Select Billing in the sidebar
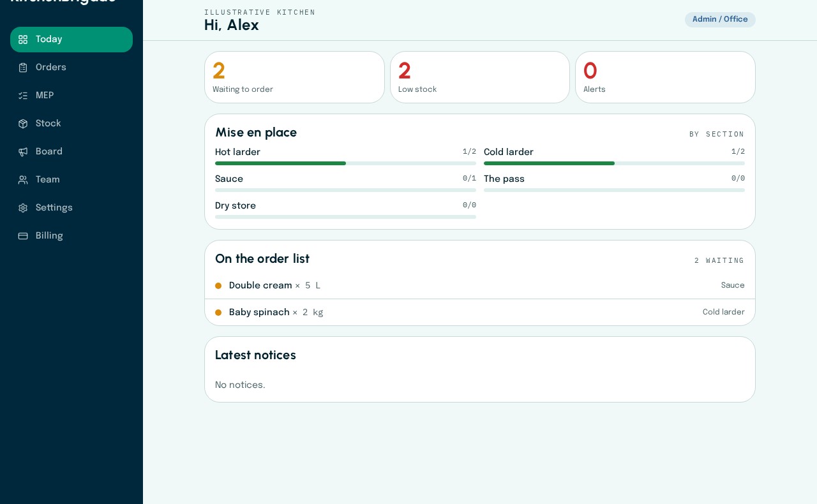 tap(71, 236)
